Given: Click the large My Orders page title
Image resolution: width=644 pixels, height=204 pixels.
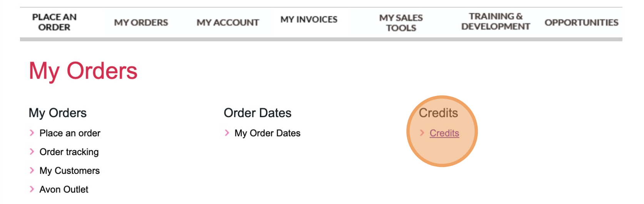Looking at the screenshot, I should (83, 71).
